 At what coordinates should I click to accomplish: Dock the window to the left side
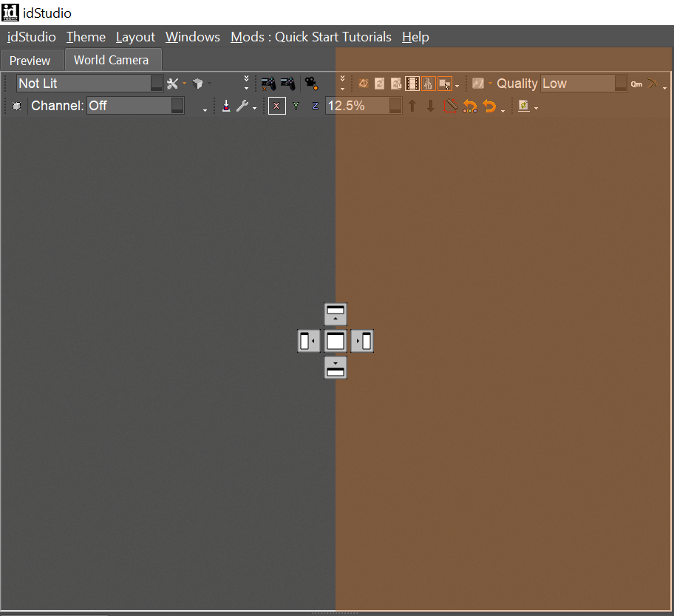pos(309,341)
